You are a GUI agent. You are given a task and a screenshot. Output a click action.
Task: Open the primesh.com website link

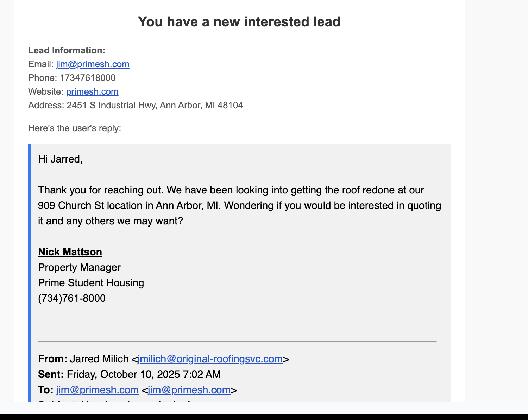point(92,91)
